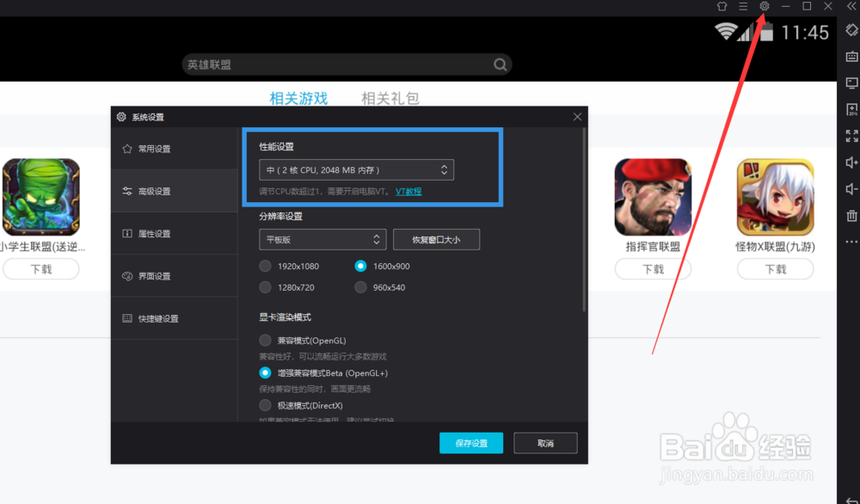This screenshot has width=860, height=504.
Task: Click the magnifier search icon in search bar
Action: point(500,65)
